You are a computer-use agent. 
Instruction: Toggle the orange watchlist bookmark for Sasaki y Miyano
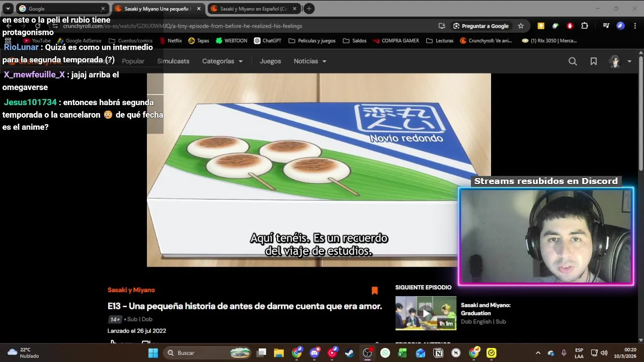tap(374, 291)
